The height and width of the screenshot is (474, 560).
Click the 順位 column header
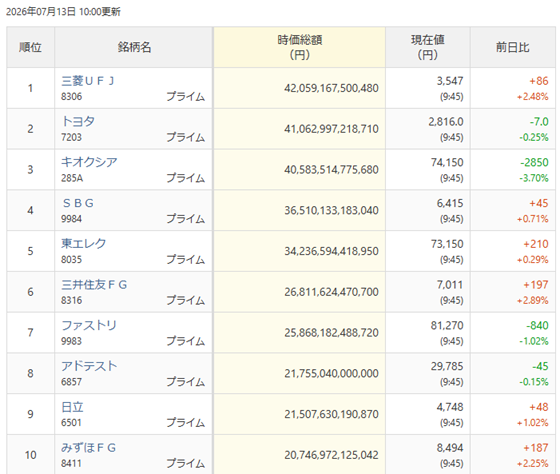pyautogui.click(x=30, y=47)
